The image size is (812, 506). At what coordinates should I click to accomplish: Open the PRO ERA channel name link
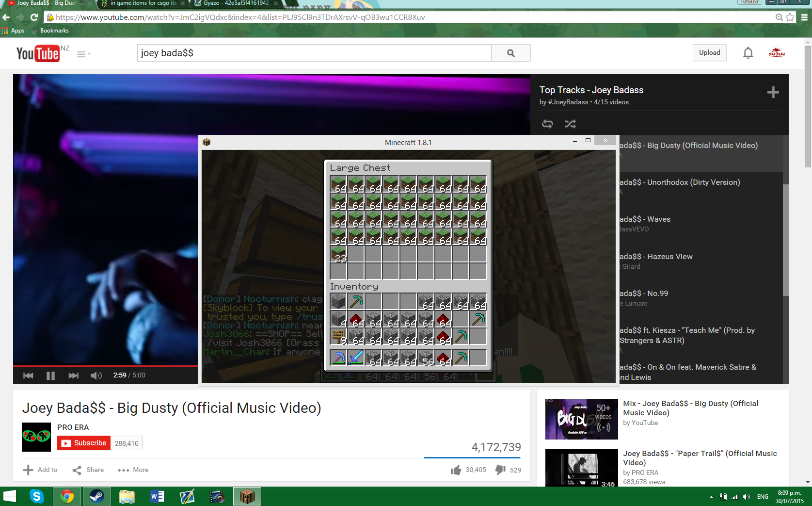point(73,427)
